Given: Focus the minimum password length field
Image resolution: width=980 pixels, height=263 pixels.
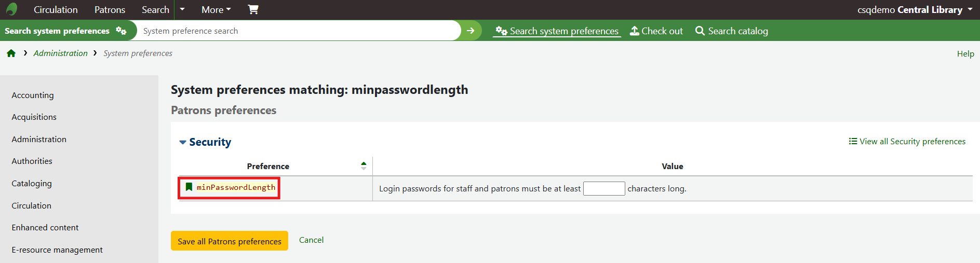Looking at the screenshot, I should tap(603, 188).
